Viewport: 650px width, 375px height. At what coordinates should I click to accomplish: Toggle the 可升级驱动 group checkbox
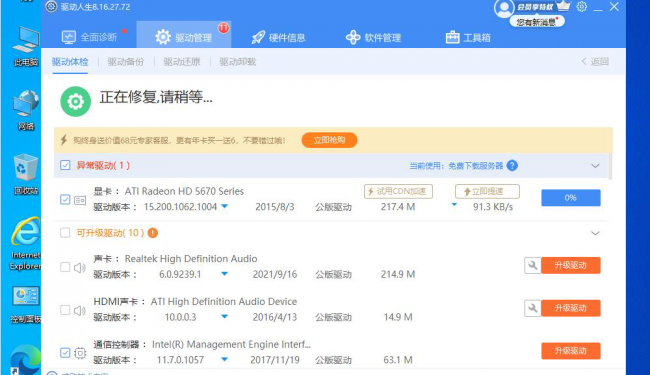pos(65,232)
